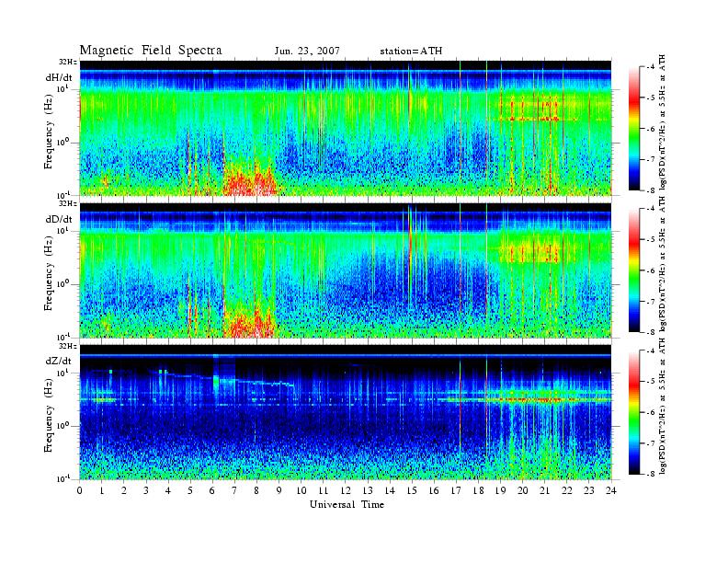Click the dD/dt spectrogram plot area
The image size is (728, 563).
(346, 270)
